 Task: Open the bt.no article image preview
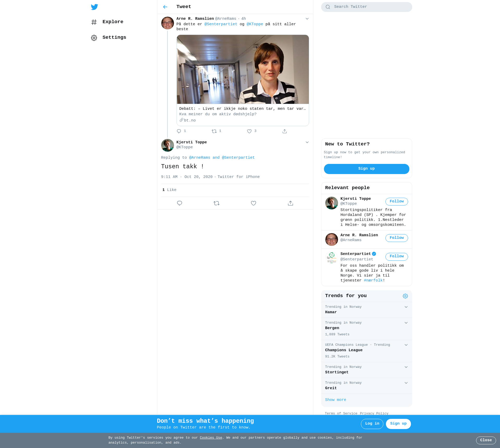point(242,69)
